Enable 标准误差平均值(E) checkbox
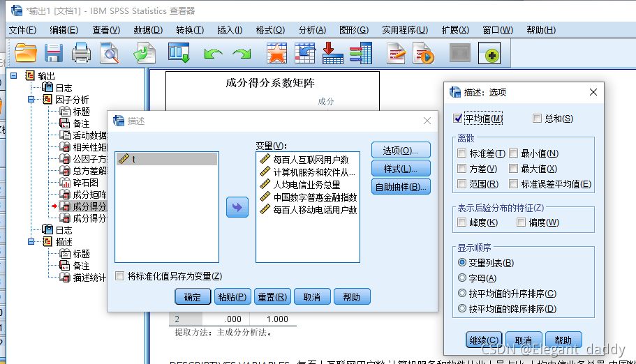This screenshot has height=364, width=636. (514, 184)
